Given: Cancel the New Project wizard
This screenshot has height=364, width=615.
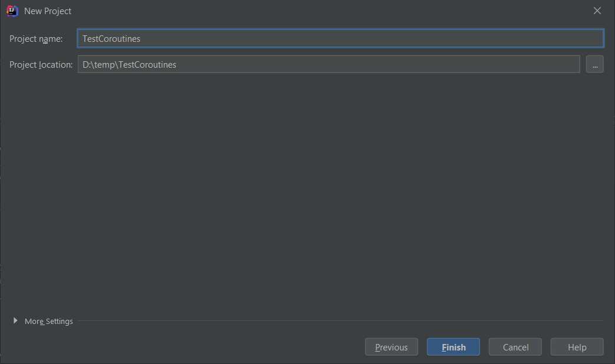Looking at the screenshot, I should tap(515, 348).
